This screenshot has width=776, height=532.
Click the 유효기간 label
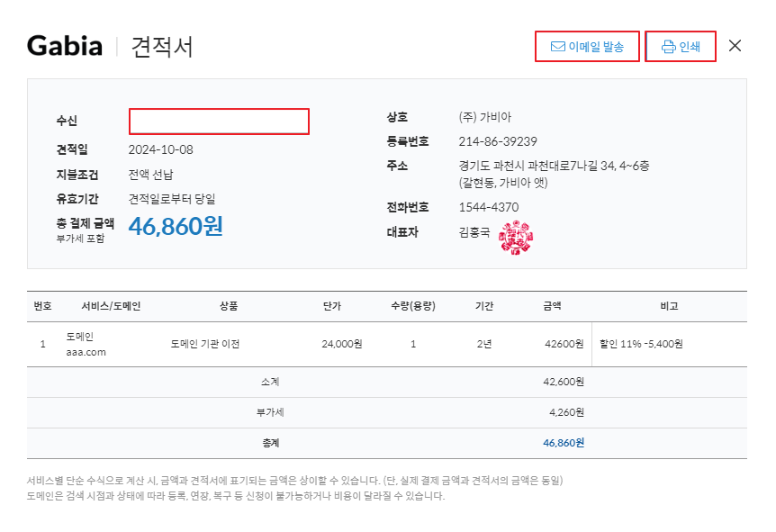point(77,199)
